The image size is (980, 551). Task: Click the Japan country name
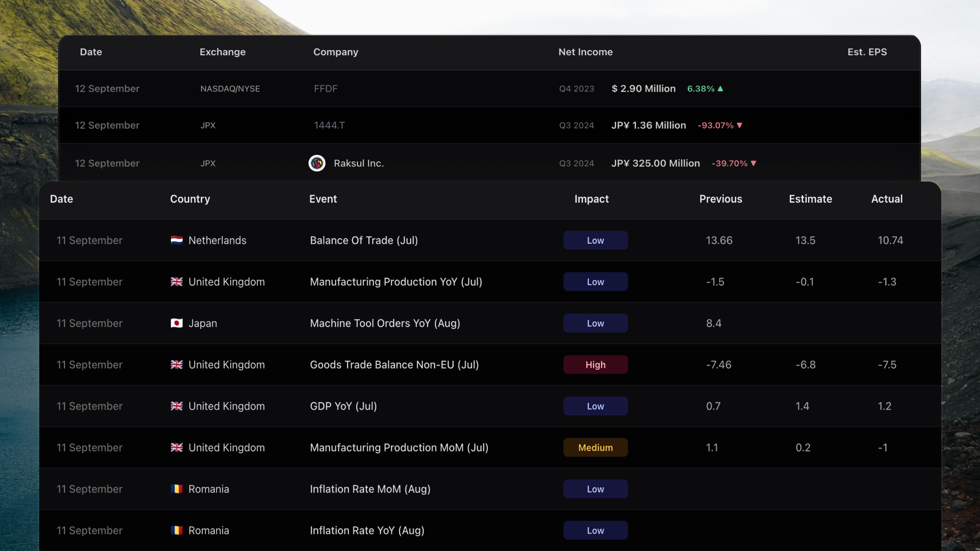point(203,323)
